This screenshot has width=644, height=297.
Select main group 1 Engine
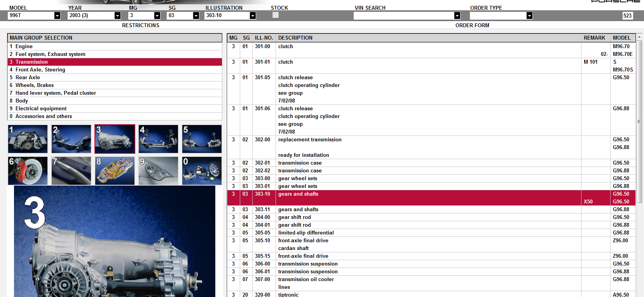(x=115, y=47)
